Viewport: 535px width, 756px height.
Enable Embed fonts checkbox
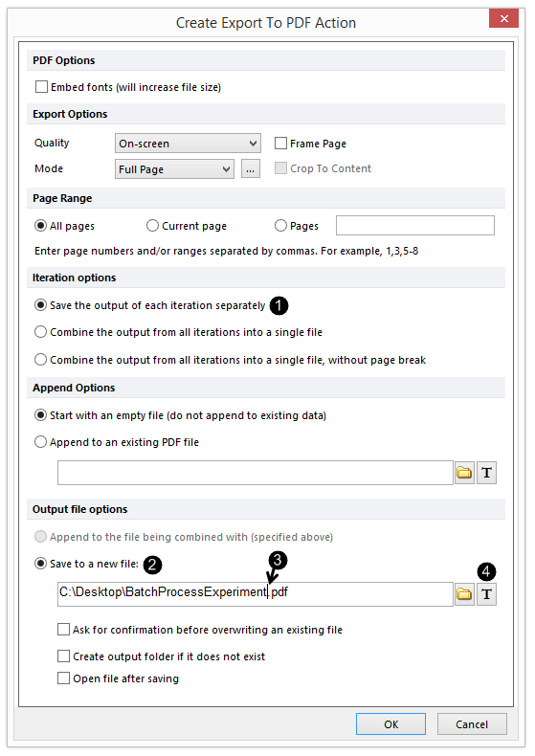[41, 87]
